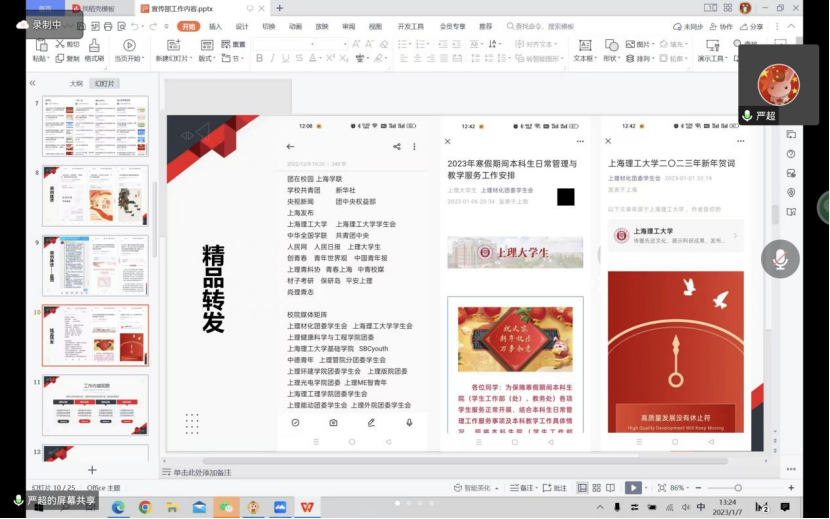Viewport: 830px width, 519px height.
Task: Click the Copy (复制) icon
Action: [60, 58]
